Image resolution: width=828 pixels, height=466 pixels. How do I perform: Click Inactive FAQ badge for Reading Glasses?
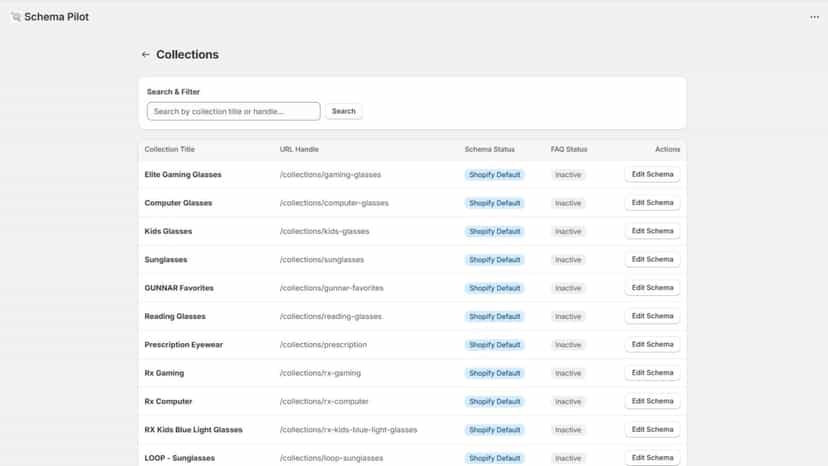568,316
